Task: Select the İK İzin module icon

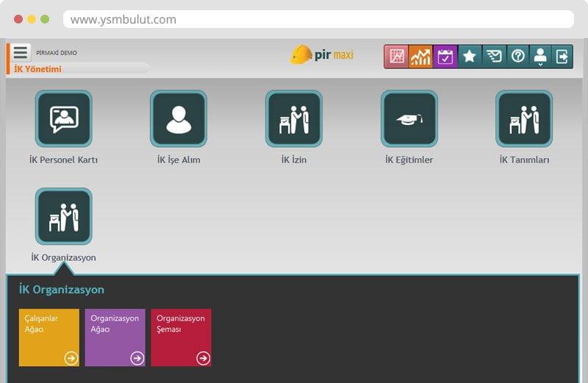Action: 294,119
